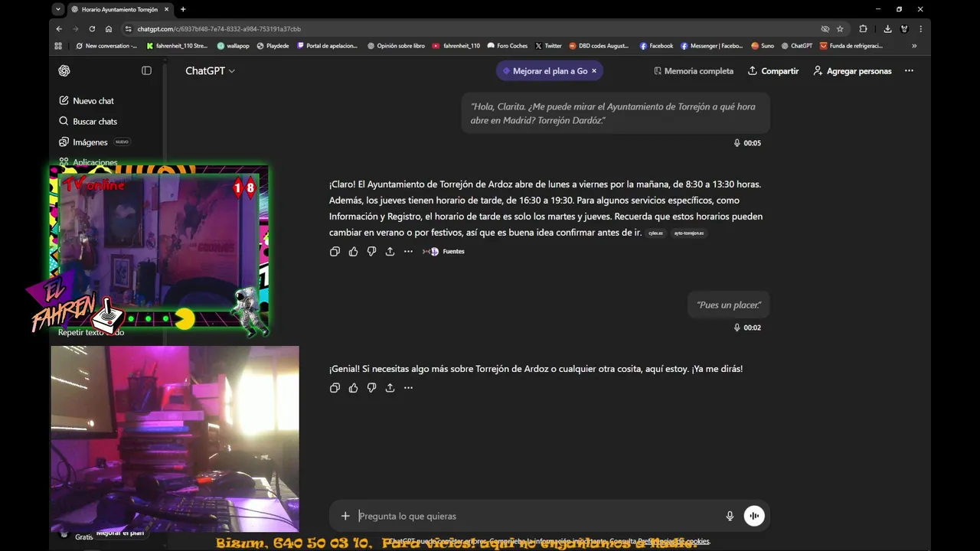This screenshot has height=551, width=980.
Task: Open the wallapop bookmark
Action: (x=233, y=46)
